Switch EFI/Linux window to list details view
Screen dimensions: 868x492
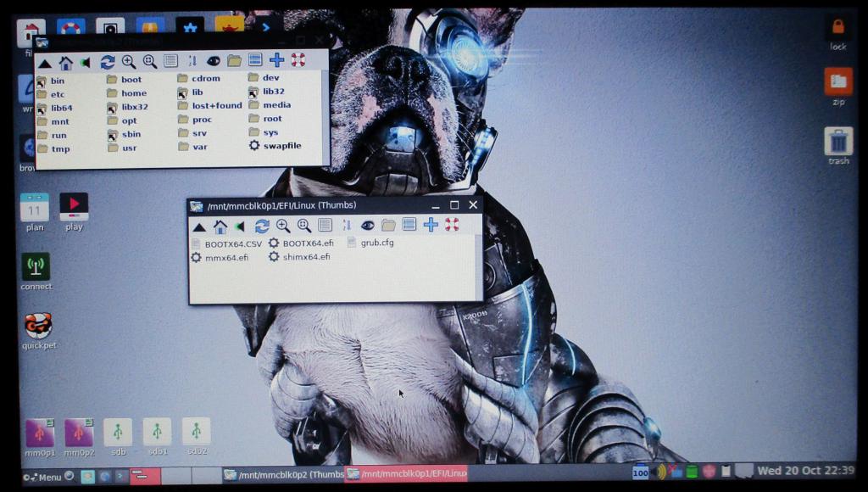tap(325, 225)
